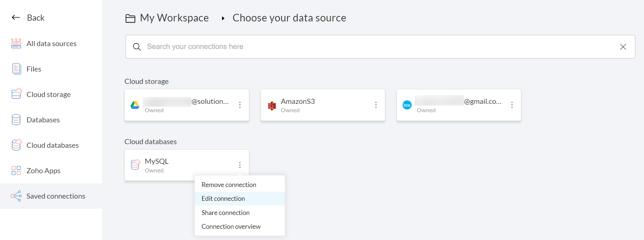Click the Search your connections field

click(377, 46)
